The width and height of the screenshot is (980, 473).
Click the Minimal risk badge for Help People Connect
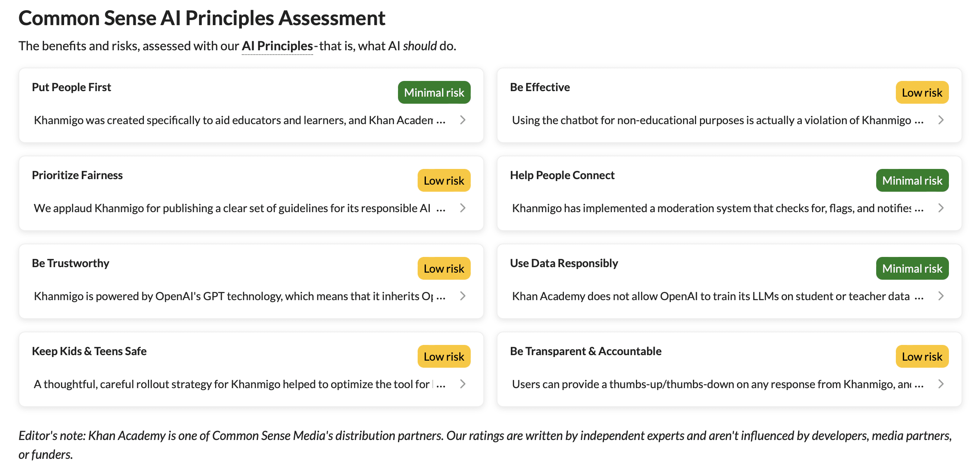[912, 180]
